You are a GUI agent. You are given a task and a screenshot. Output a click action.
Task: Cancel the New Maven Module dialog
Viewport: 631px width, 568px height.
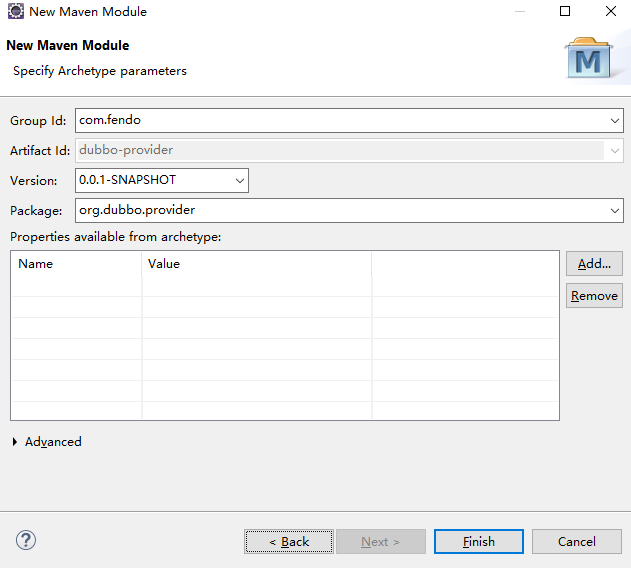point(577,541)
